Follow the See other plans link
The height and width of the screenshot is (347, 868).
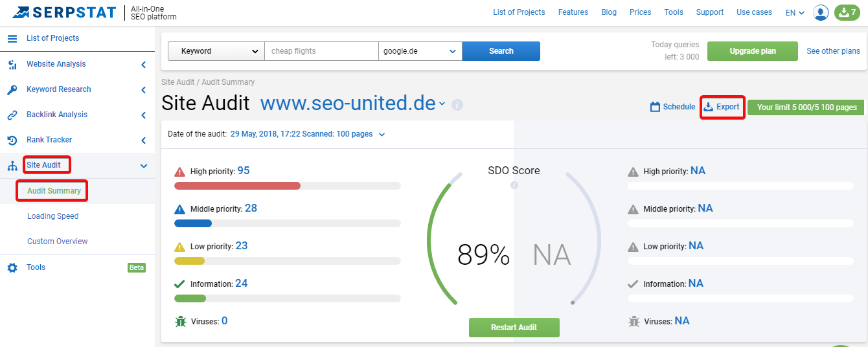tap(833, 51)
